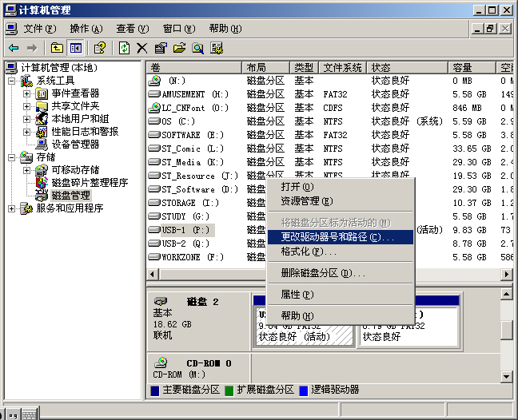Click the volume list right scroll arrow
Image resolution: width=518 pixels, height=420 pixels.
pos(507,274)
